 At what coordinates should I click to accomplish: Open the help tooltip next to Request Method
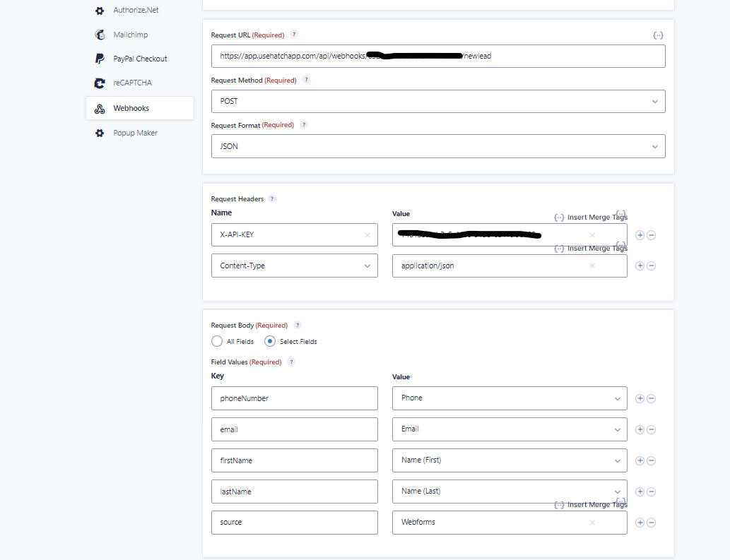[306, 79]
